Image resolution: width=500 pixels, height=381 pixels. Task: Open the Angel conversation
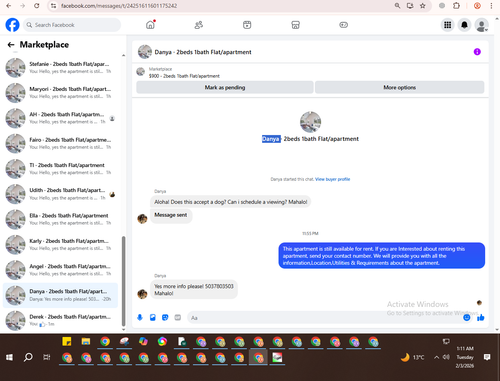click(x=60, y=270)
